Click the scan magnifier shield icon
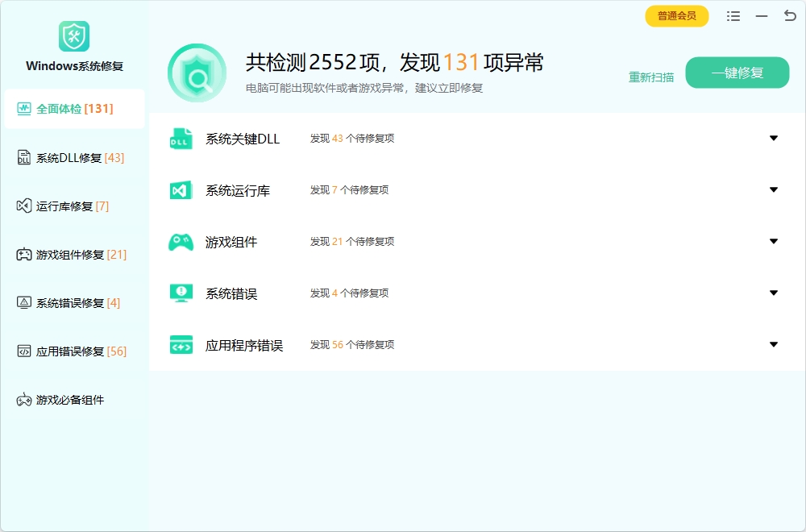The image size is (806, 532). pyautogui.click(x=197, y=73)
